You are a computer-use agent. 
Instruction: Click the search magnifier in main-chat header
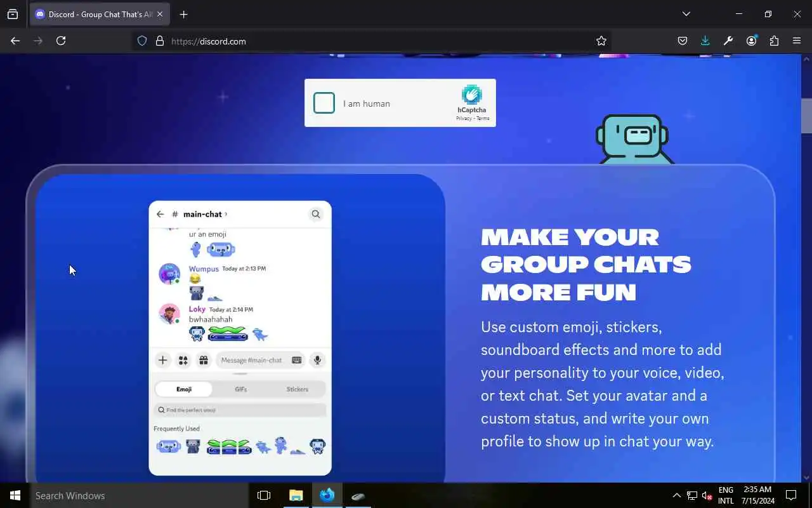click(x=315, y=214)
